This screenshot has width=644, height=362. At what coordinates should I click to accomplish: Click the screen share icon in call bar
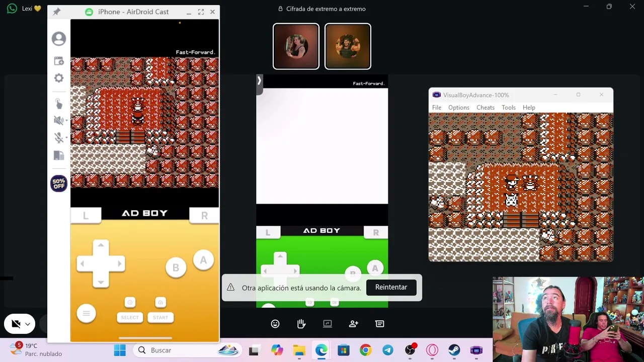click(328, 324)
